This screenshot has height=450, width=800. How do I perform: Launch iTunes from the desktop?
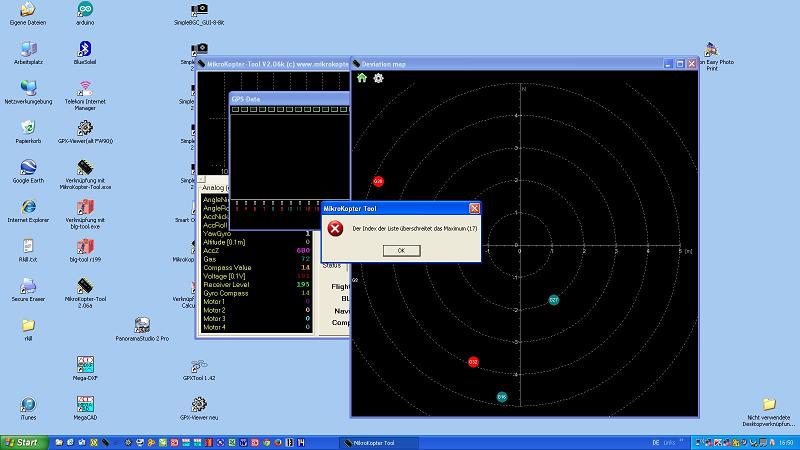pos(28,408)
